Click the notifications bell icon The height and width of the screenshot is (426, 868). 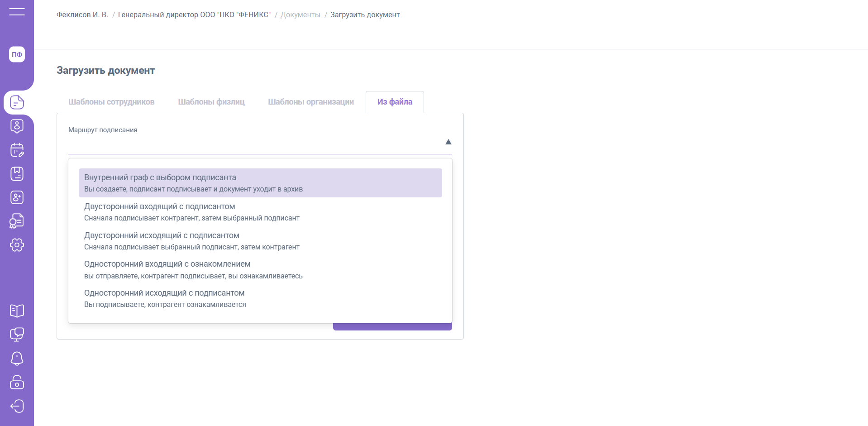click(17, 358)
